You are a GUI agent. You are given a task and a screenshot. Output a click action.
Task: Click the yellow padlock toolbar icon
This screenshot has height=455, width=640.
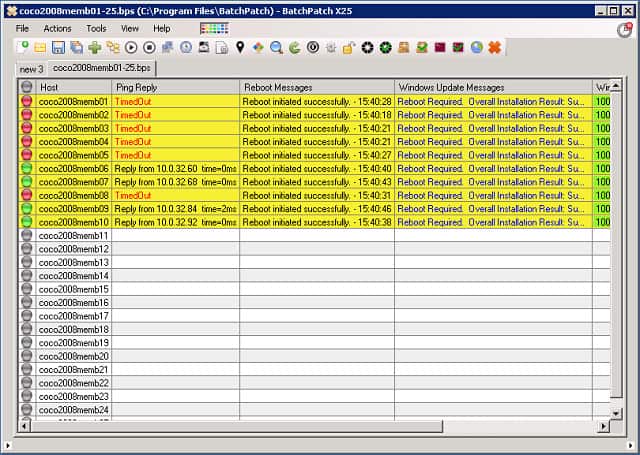349,48
